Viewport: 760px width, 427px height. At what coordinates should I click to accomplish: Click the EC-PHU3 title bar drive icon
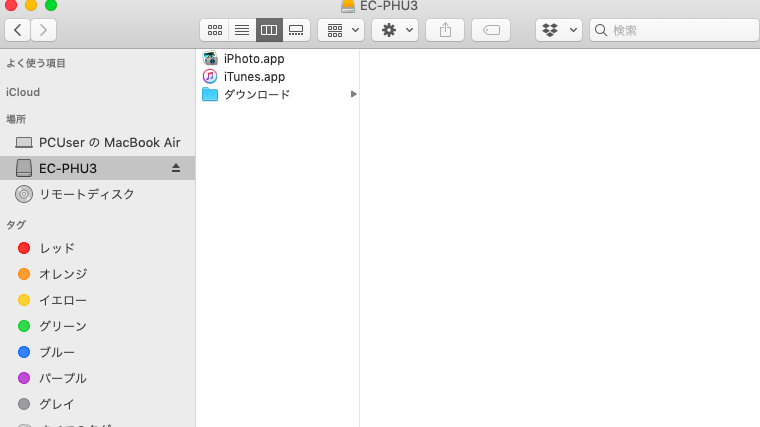pyautogui.click(x=348, y=6)
